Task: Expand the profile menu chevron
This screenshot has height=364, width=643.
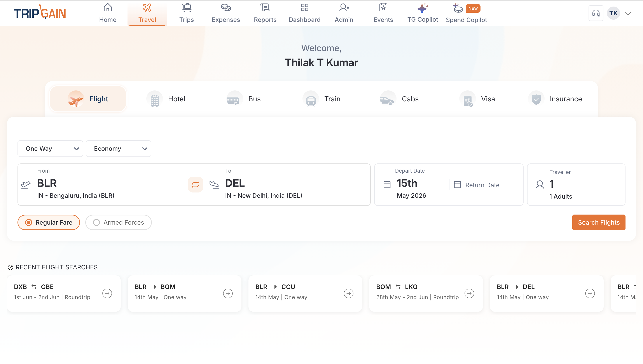Action: pos(628,14)
